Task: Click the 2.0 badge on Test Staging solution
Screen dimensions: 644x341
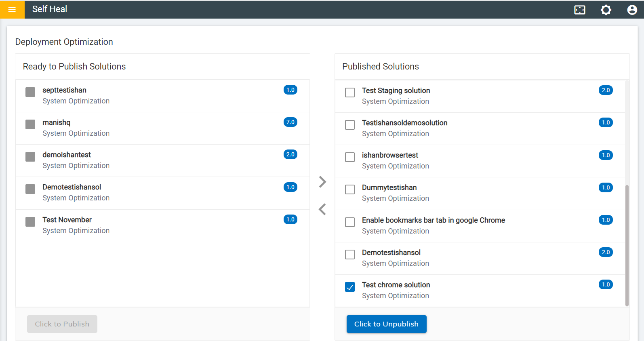Action: click(606, 90)
